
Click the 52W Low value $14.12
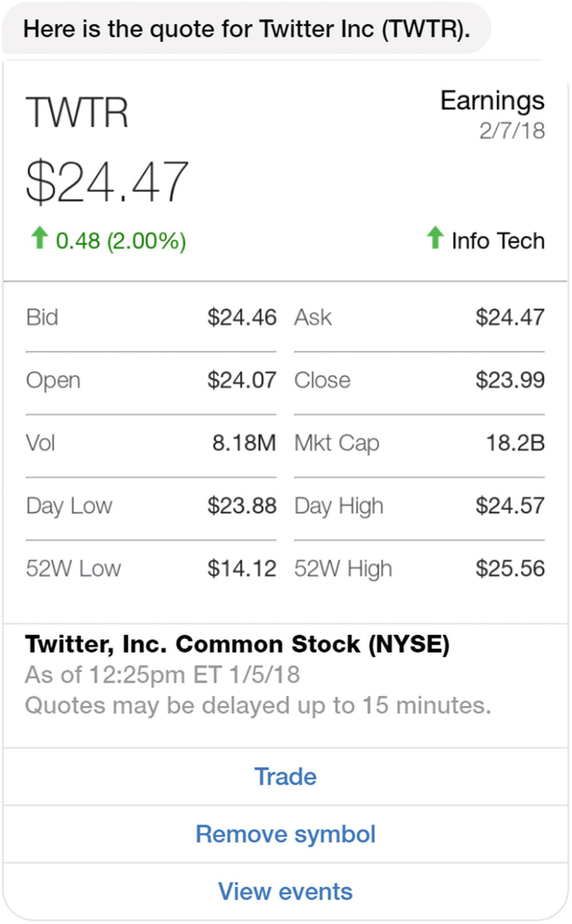(x=242, y=569)
